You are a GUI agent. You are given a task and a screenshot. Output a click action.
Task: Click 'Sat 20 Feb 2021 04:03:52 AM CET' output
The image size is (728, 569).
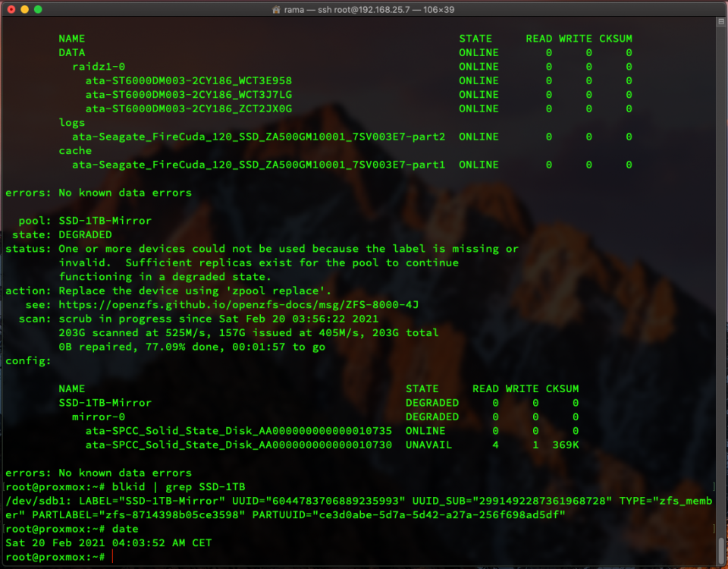108,542
